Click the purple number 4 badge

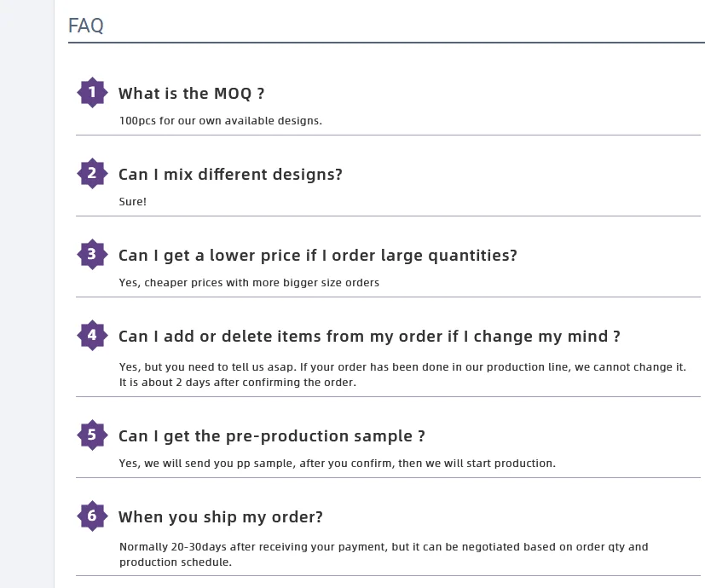92,335
